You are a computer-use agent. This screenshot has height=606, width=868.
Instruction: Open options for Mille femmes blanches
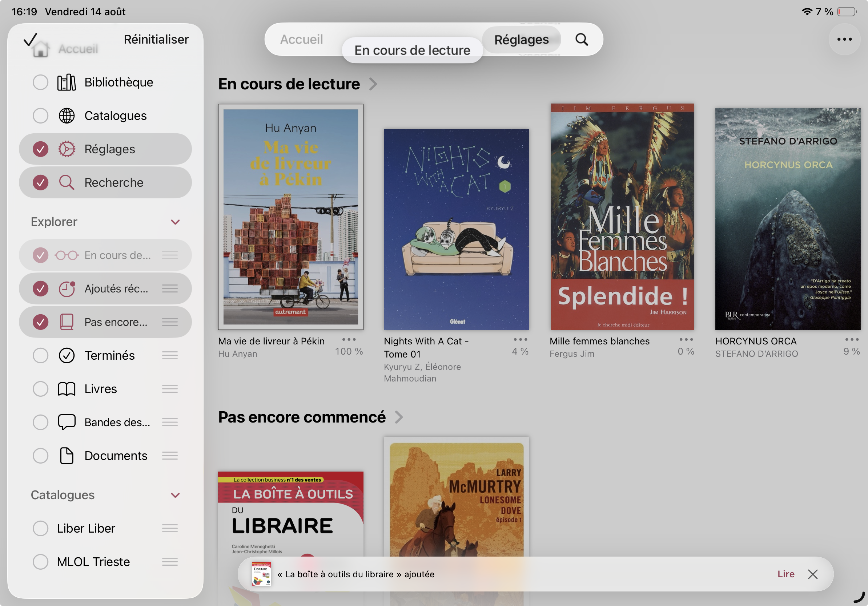point(686,340)
